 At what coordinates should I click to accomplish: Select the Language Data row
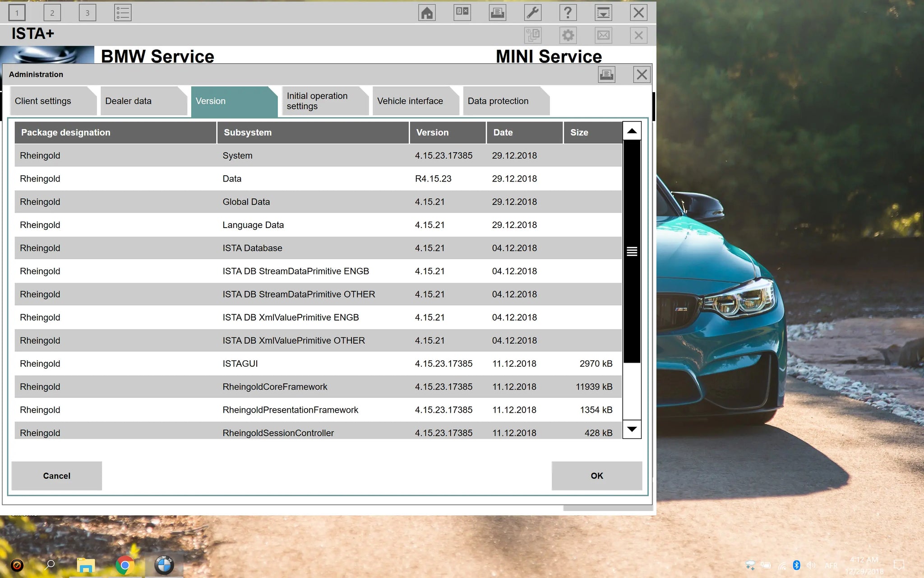click(x=318, y=225)
